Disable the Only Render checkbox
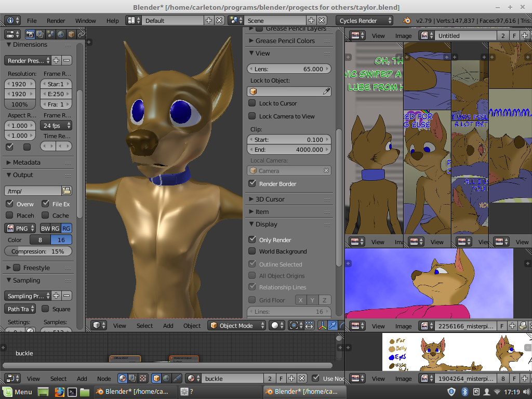The width and height of the screenshot is (532, 399). [252, 240]
